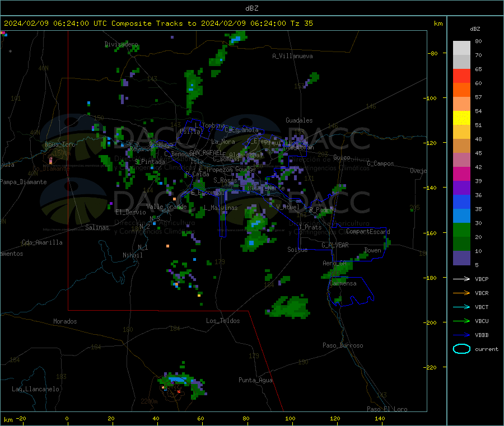
Task: Select the 5 dBZ slate purple swatch
Action: (x=461, y=258)
